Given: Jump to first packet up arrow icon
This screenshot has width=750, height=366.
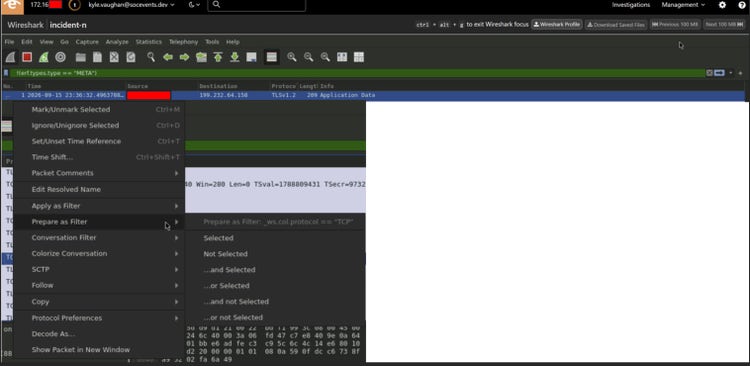Looking at the screenshot, I should [218, 57].
